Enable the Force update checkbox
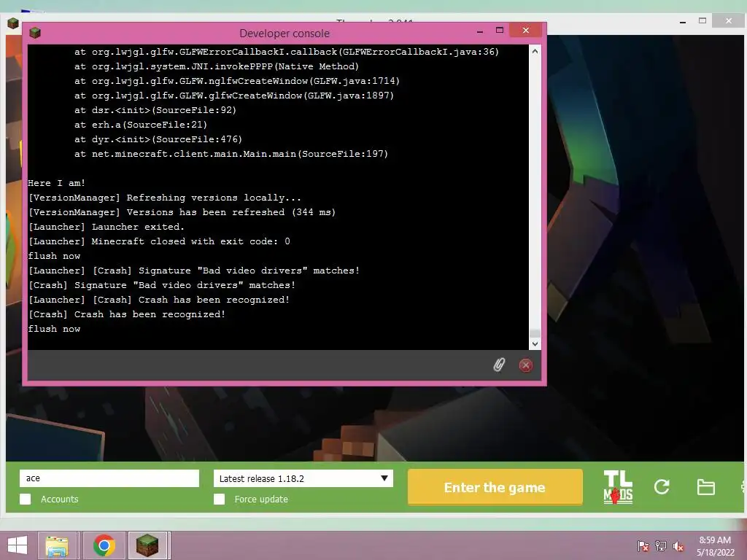 tap(219, 499)
